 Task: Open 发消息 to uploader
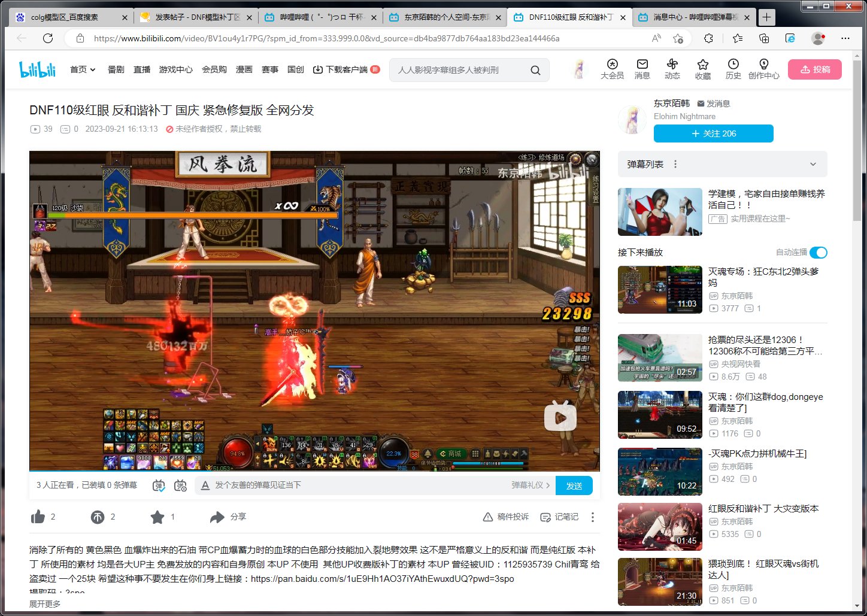tap(713, 104)
